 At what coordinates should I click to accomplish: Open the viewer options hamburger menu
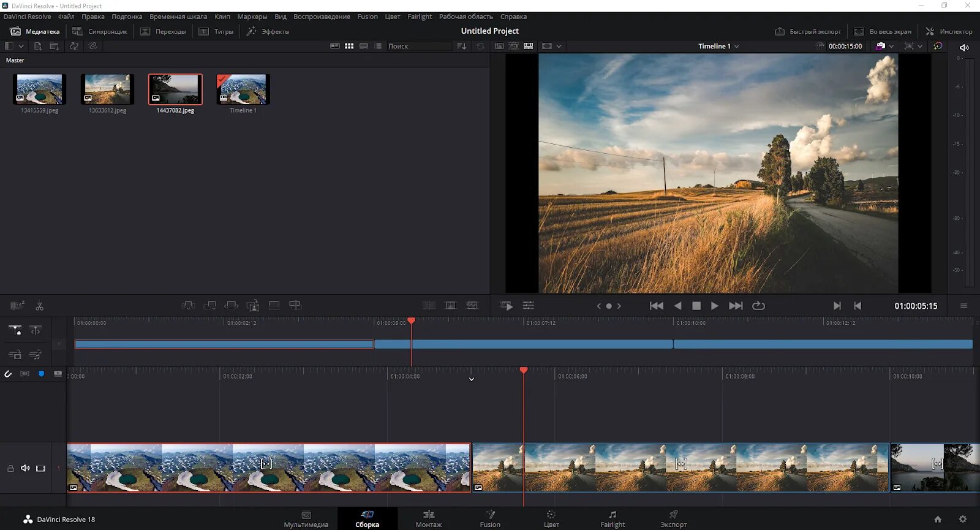[963, 306]
